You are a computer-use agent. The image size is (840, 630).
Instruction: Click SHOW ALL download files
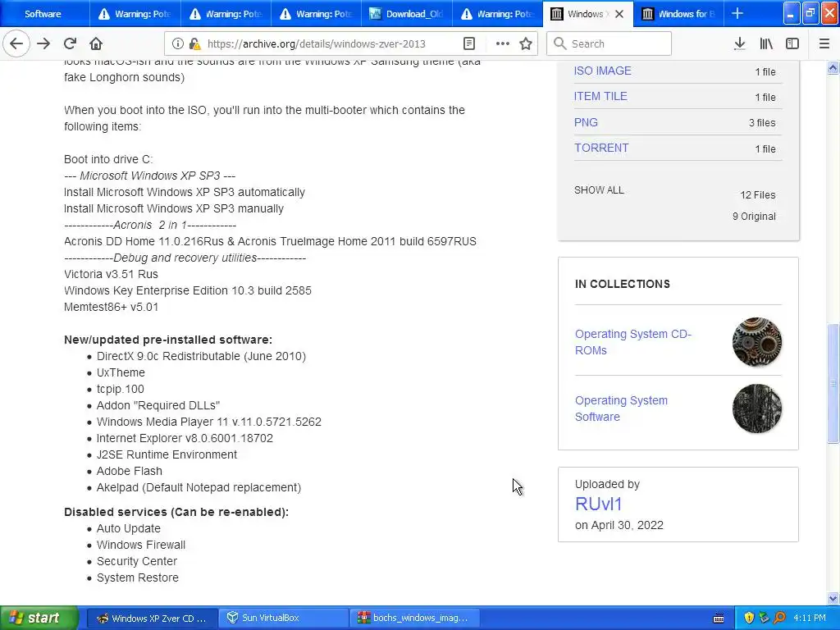(599, 190)
